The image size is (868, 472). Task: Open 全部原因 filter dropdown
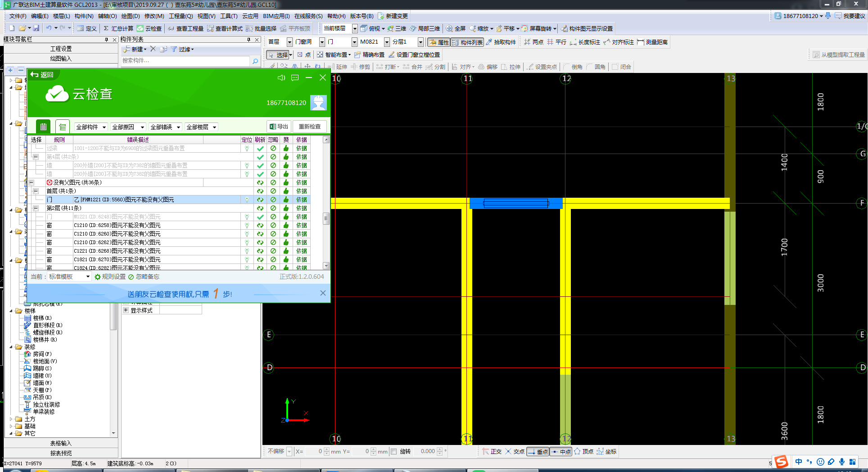click(x=128, y=127)
